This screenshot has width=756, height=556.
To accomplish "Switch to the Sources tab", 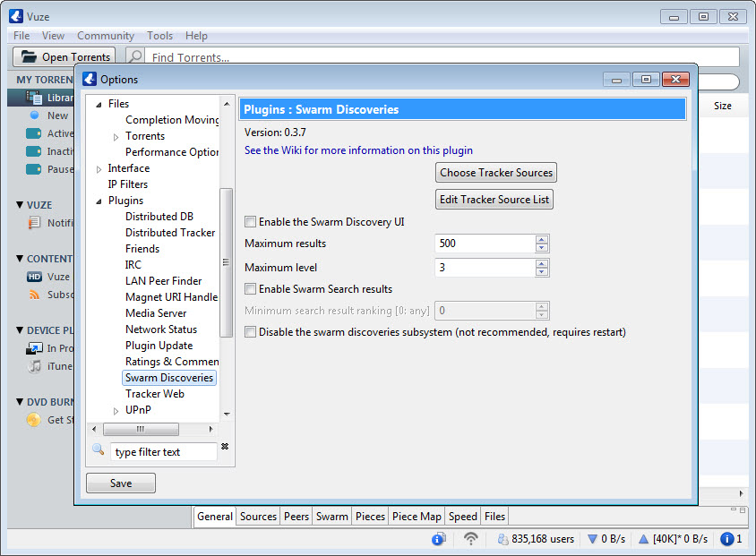I will pos(258,517).
